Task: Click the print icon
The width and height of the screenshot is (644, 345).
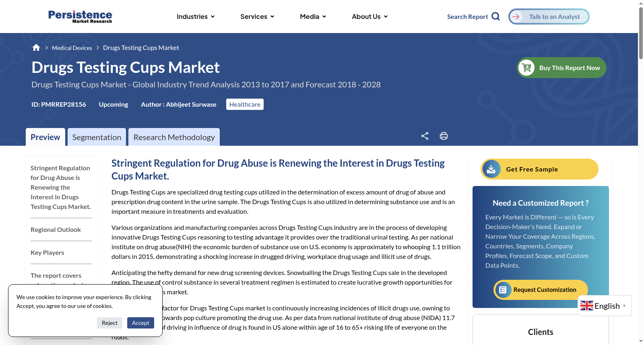Action: (x=444, y=136)
